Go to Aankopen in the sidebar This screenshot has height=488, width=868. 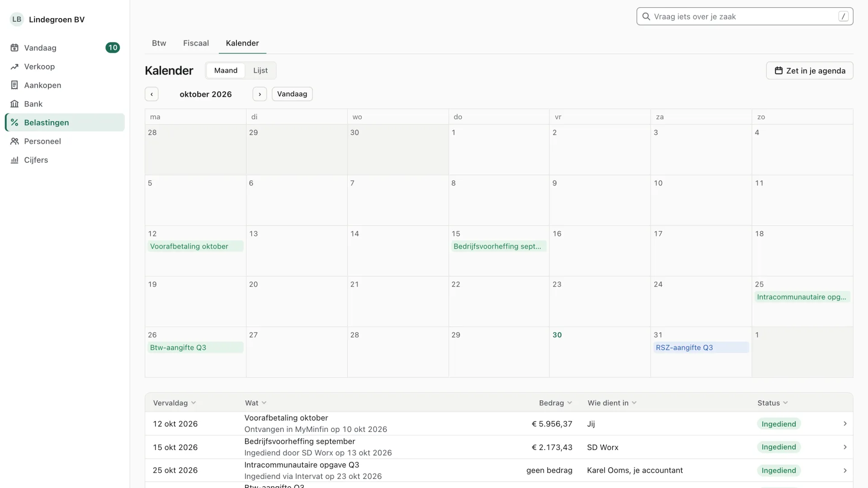click(65, 85)
